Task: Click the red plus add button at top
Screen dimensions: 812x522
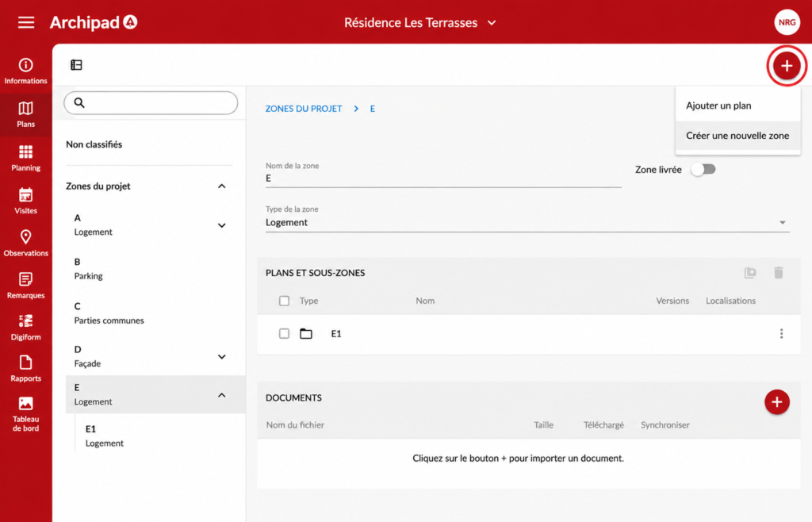Action: pyautogui.click(x=787, y=66)
